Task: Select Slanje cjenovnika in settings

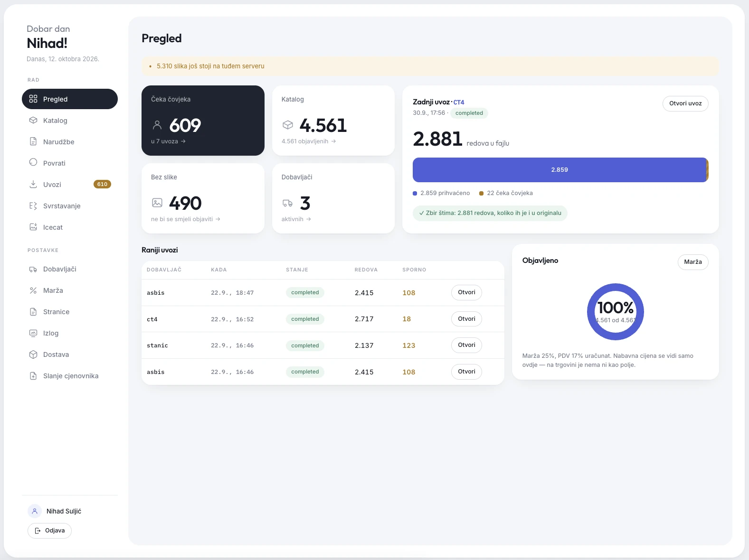Action: tap(70, 376)
